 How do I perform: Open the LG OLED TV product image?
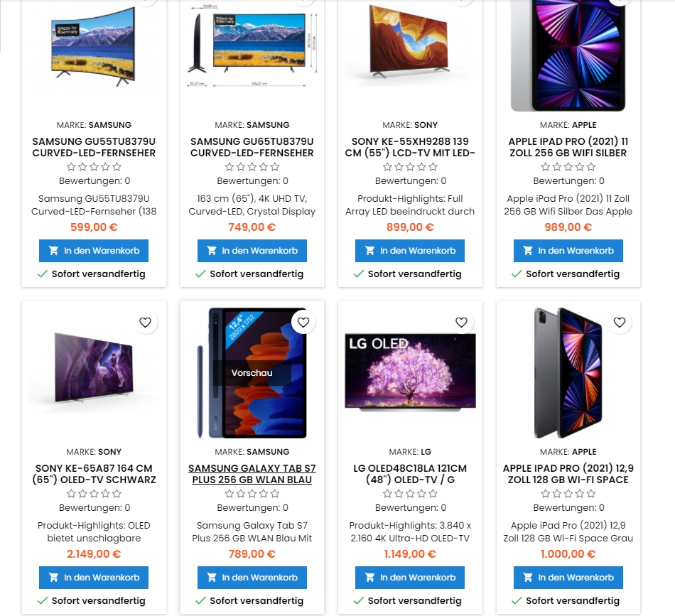click(x=410, y=372)
